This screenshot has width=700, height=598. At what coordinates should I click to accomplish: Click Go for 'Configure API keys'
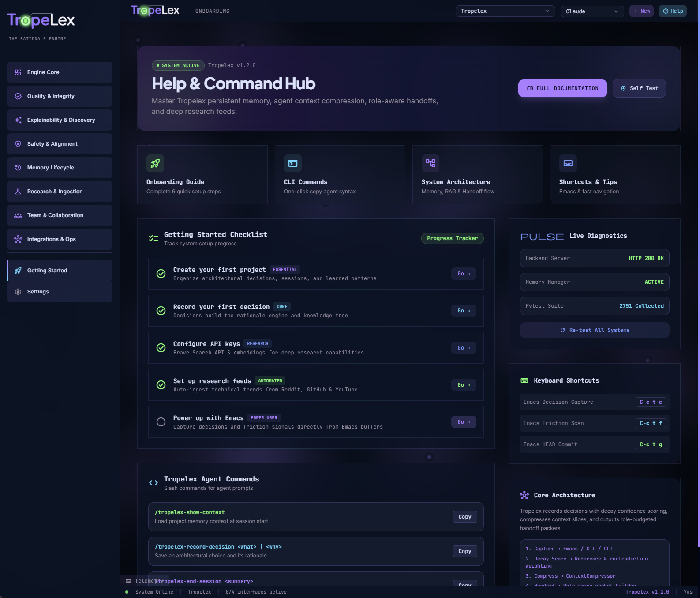click(464, 348)
